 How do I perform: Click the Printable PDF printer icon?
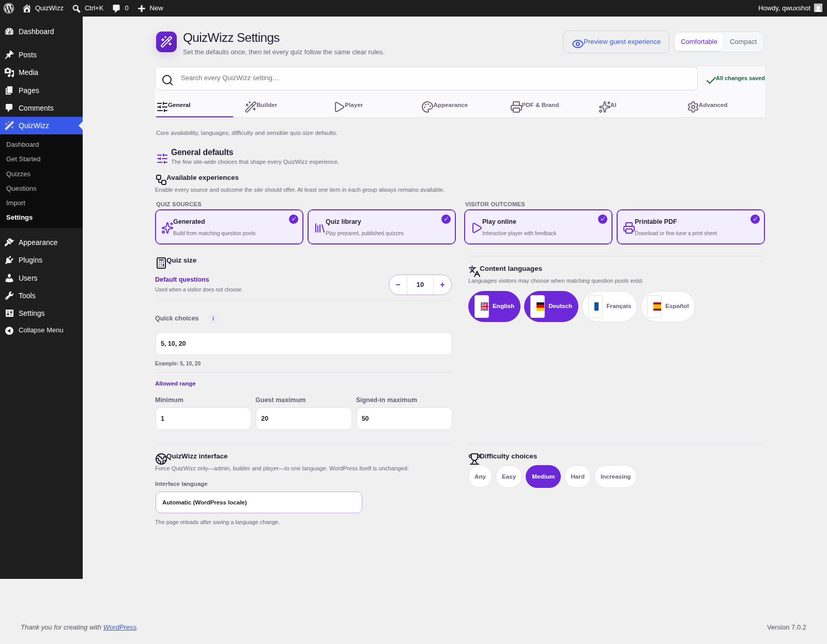point(629,227)
